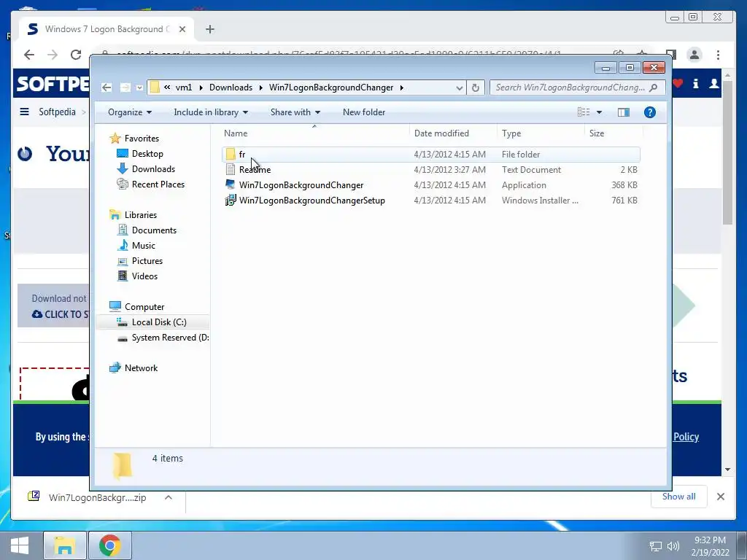
Task: Expand the arrow after the Win7LogonBackgroundChanger breadcrumb
Action: [402, 87]
